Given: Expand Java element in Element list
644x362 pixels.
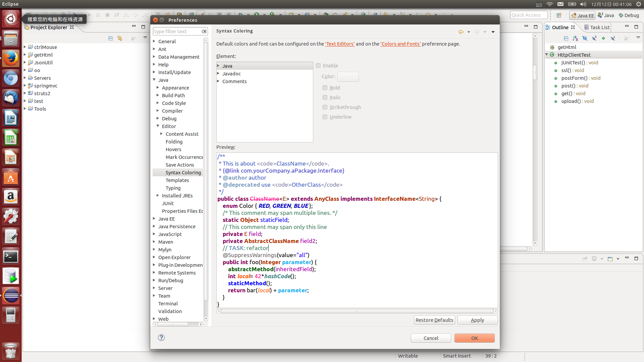Looking at the screenshot, I should coord(218,66).
